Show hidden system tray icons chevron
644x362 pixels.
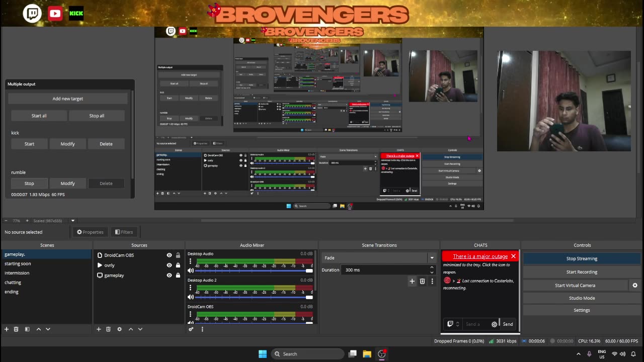click(x=579, y=354)
